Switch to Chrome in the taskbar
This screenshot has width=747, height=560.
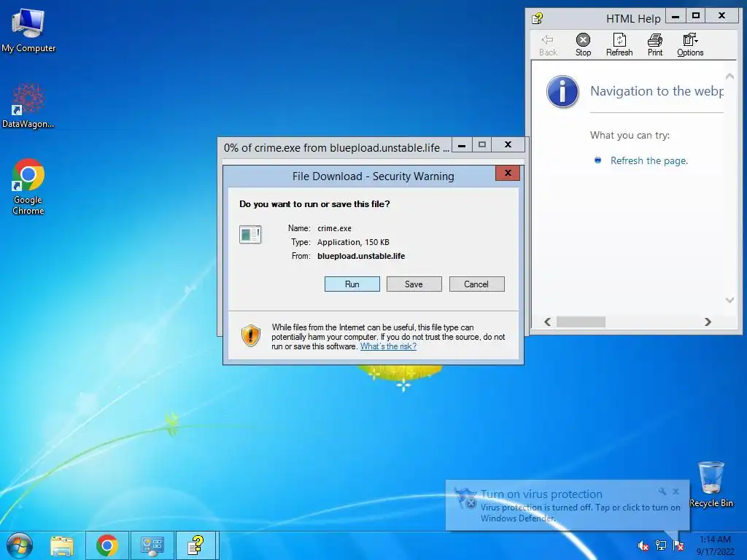coord(107,545)
